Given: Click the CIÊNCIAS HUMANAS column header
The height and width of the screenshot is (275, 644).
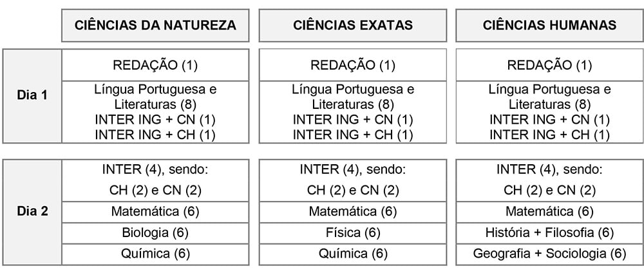Looking at the screenshot, I should tap(549, 25).
